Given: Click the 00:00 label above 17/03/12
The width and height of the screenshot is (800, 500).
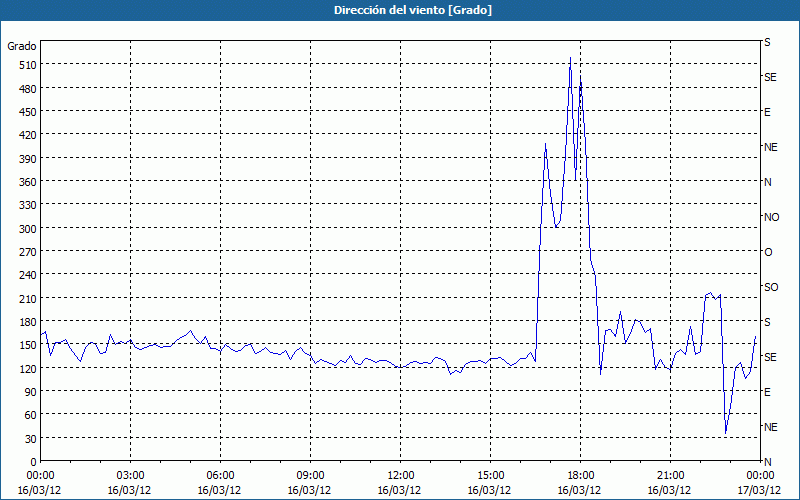Looking at the screenshot, I should [760, 476].
